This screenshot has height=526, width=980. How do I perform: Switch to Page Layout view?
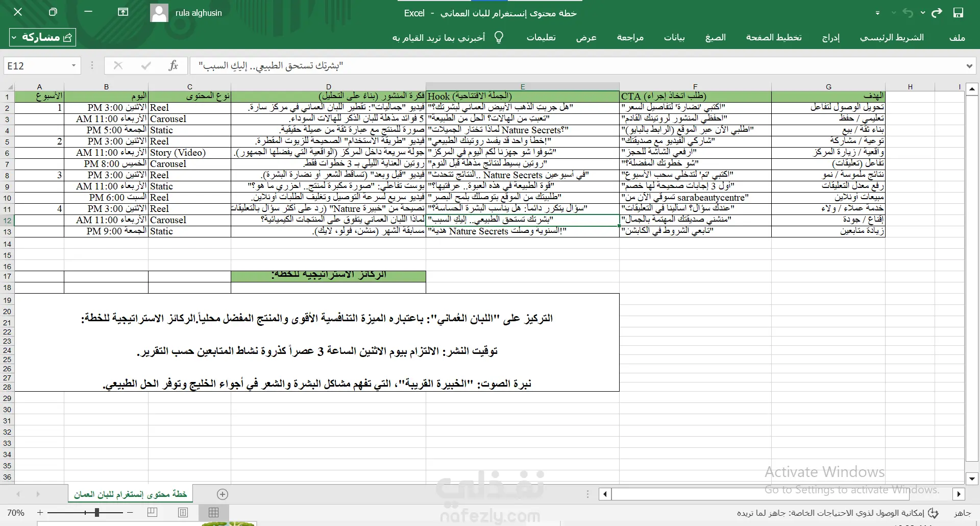click(183, 512)
